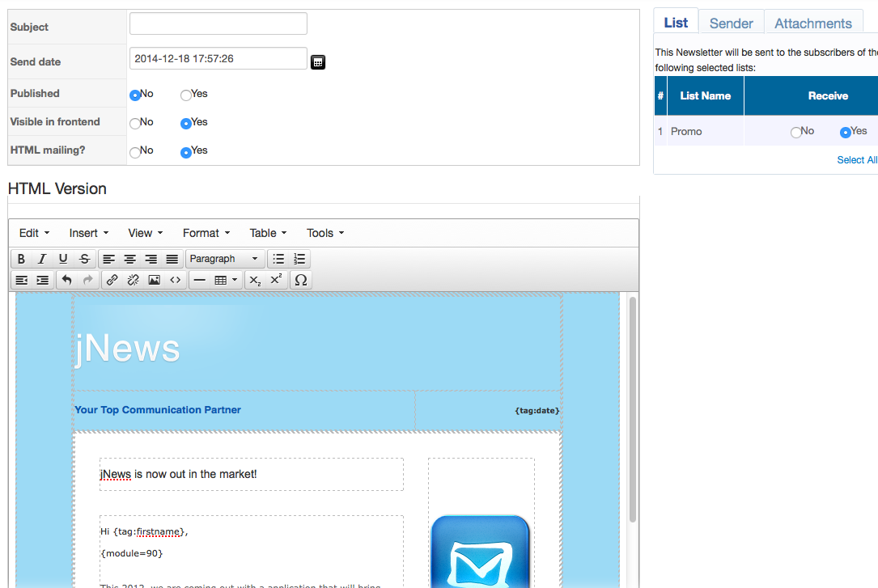Open the Insert menu
This screenshot has width=878, height=588.
click(88, 233)
